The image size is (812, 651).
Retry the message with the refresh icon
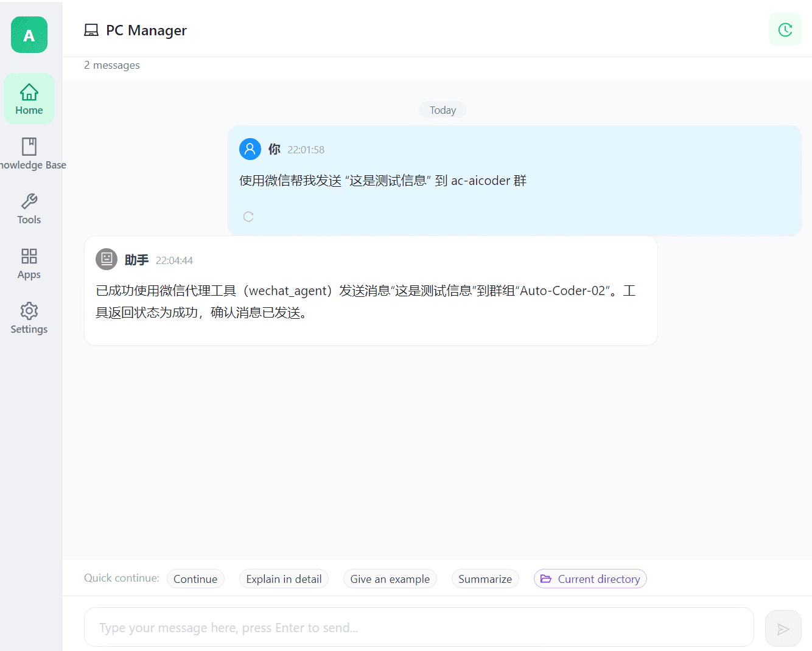[248, 217]
